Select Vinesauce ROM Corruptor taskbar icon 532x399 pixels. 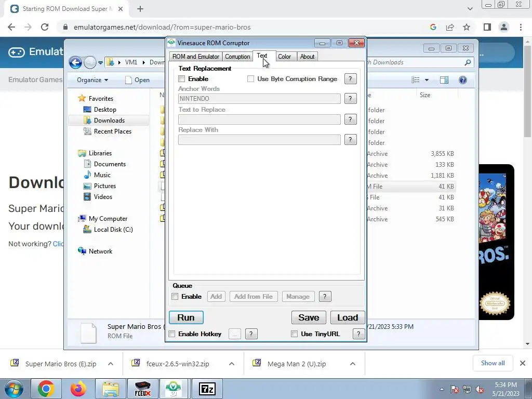[175, 389]
